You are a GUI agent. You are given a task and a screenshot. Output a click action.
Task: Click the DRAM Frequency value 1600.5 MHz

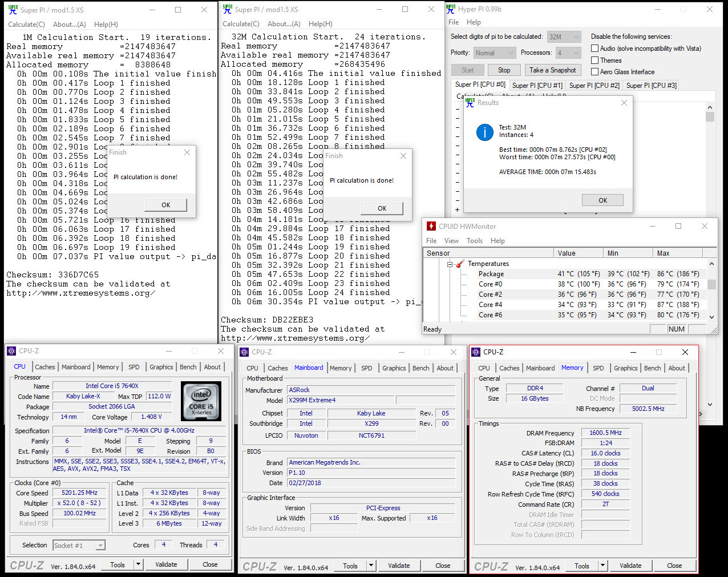coord(605,433)
